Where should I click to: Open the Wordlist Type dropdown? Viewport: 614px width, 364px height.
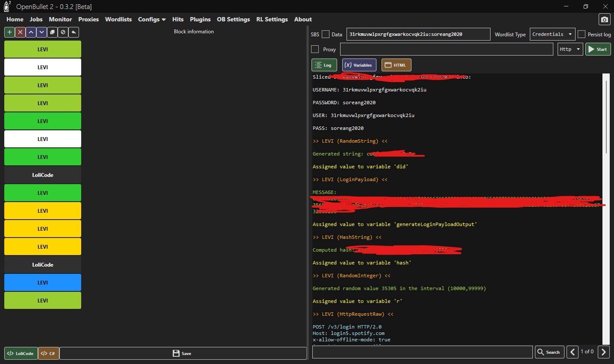[552, 34]
